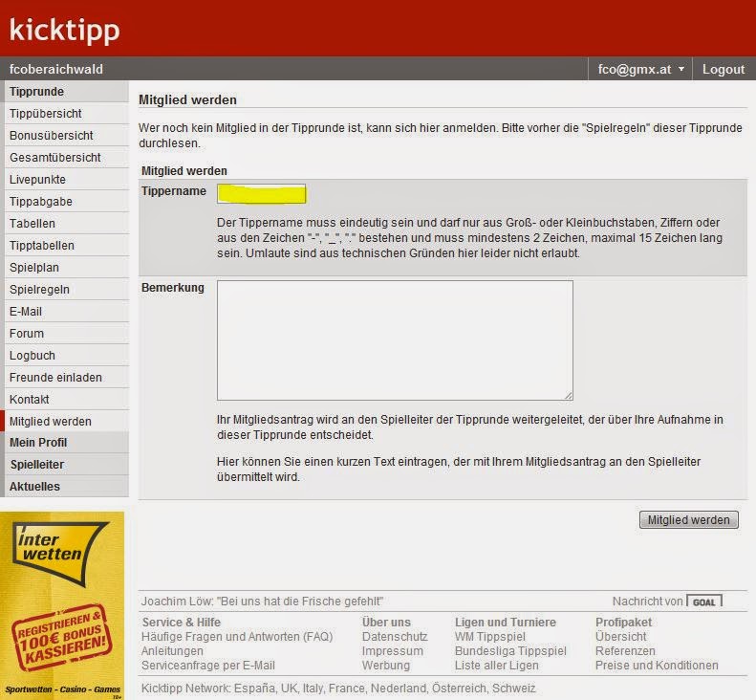
Task: Open Referenzen footer link
Action: (625, 651)
